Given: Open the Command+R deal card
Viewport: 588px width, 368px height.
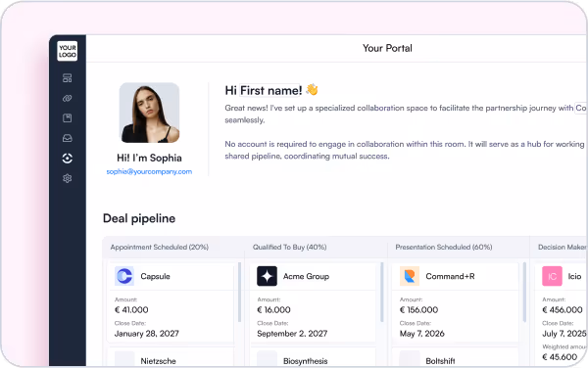Looking at the screenshot, I should coord(456,302).
